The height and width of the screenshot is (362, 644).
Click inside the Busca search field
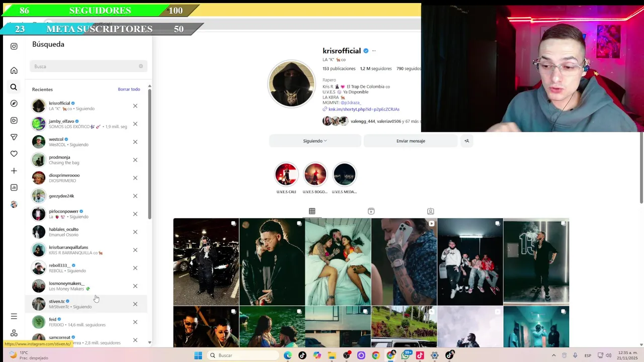tap(88, 66)
